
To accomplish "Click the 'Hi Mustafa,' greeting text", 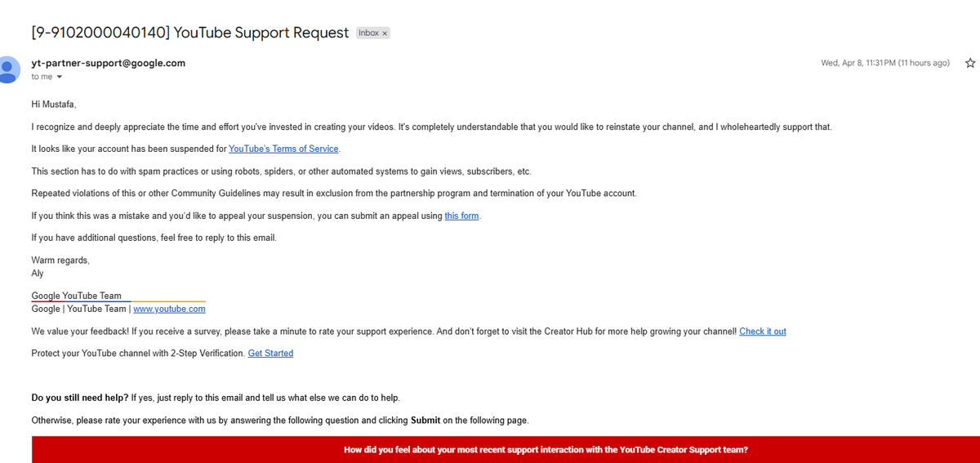I will [53, 105].
